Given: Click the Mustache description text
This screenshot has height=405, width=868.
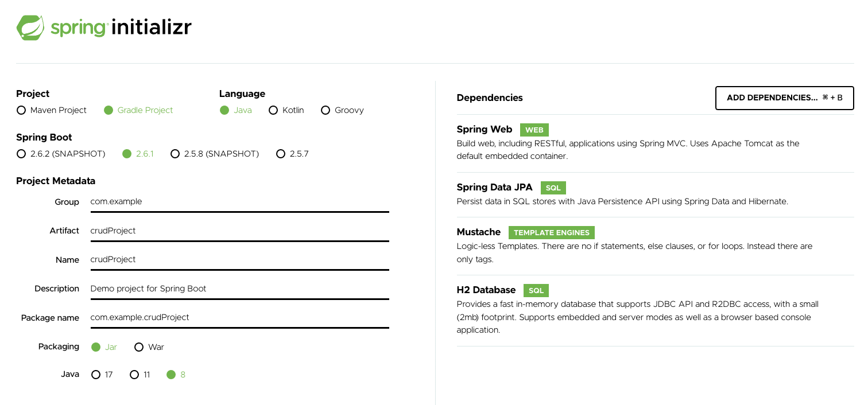Looking at the screenshot, I should point(634,252).
